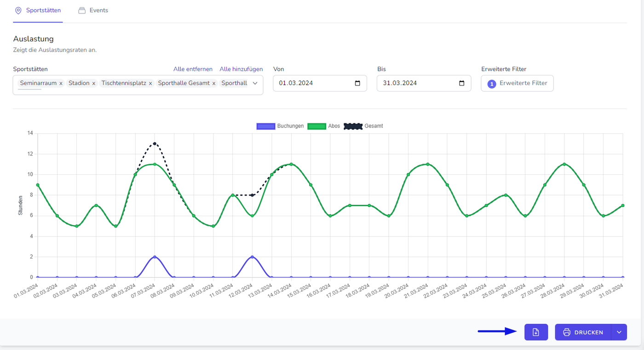
Task: Click the Alle entfernen link
Action: (x=193, y=69)
